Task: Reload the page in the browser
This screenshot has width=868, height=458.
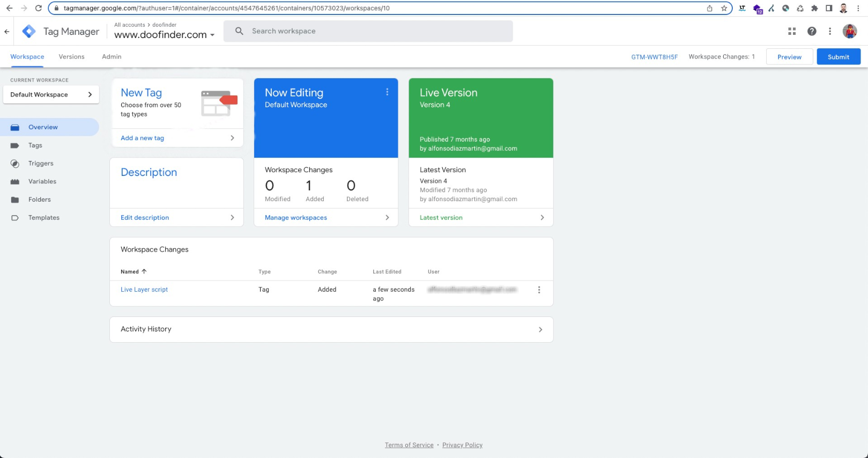Action: pyautogui.click(x=38, y=8)
